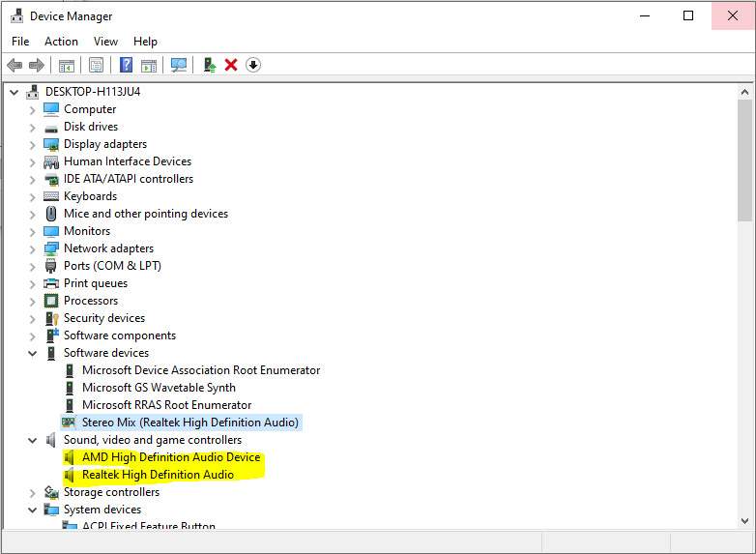Collapse the Software devices category
This screenshot has height=554, width=756.
[32, 353]
